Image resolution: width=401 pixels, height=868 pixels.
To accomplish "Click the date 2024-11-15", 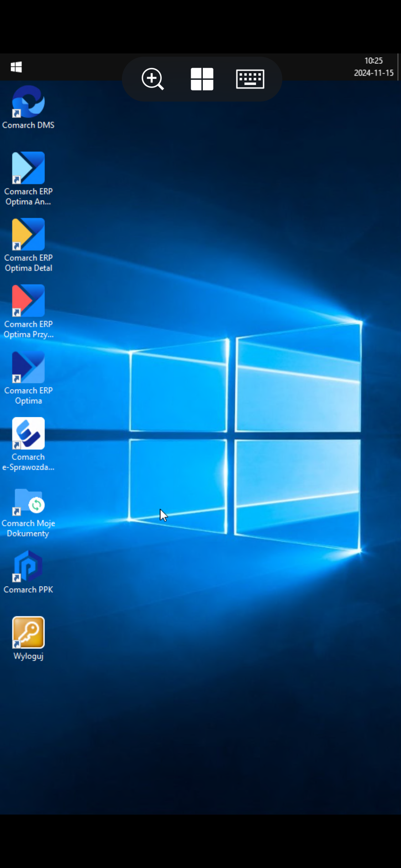I will (373, 73).
